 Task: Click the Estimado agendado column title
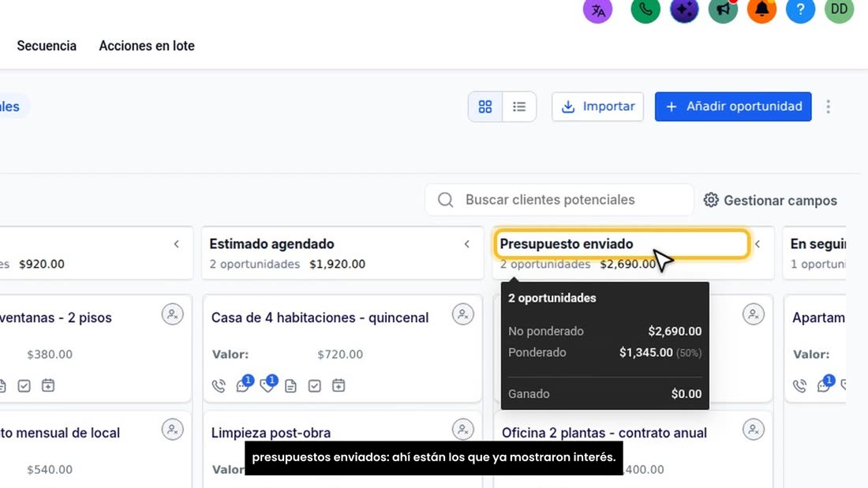(x=271, y=244)
